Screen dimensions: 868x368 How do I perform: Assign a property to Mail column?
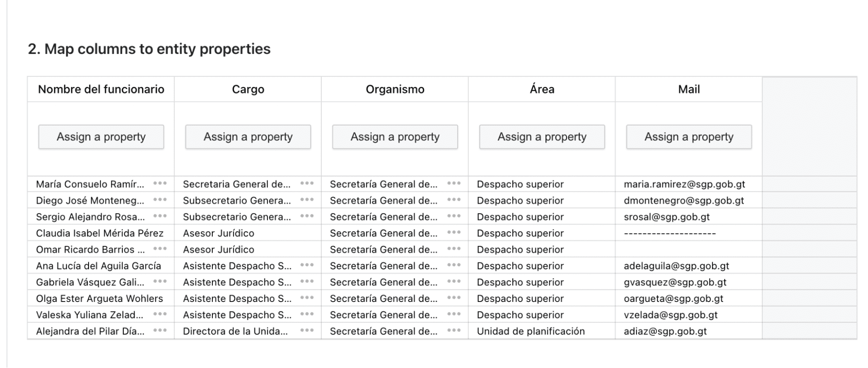click(x=689, y=137)
